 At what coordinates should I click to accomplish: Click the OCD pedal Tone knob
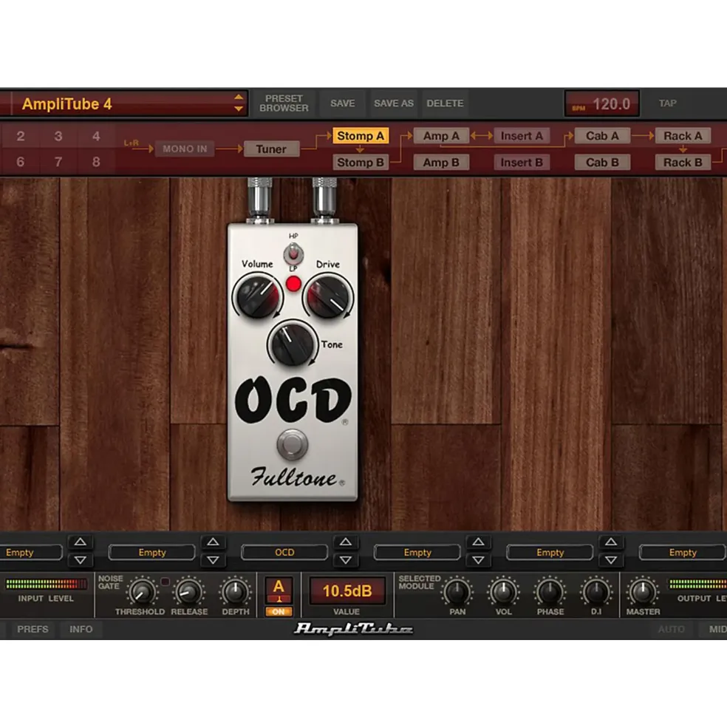click(x=293, y=343)
